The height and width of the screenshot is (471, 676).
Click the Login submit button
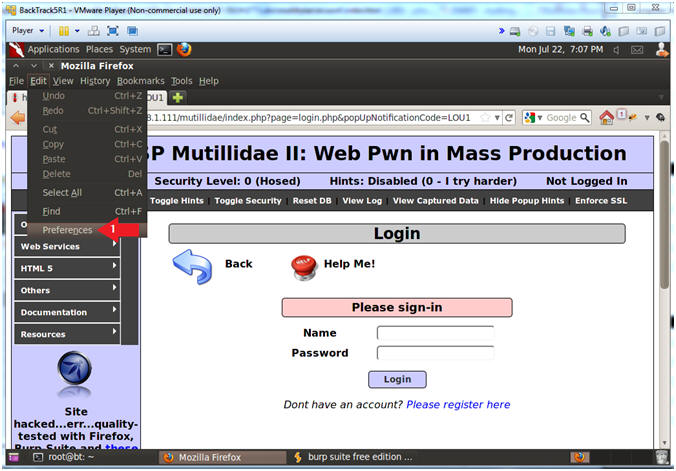397,379
